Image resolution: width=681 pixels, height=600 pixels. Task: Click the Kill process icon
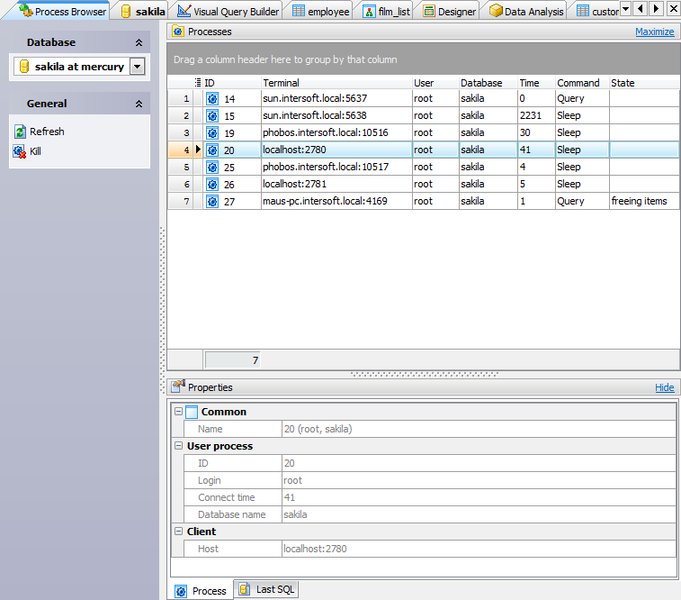[19, 152]
